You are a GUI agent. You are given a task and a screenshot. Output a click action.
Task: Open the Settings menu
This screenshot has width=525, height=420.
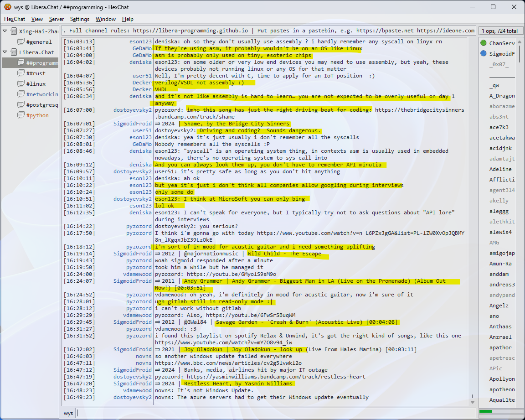[80, 19]
